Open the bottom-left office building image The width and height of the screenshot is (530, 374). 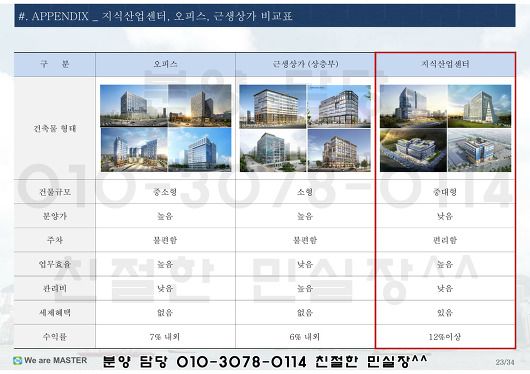(x=134, y=150)
